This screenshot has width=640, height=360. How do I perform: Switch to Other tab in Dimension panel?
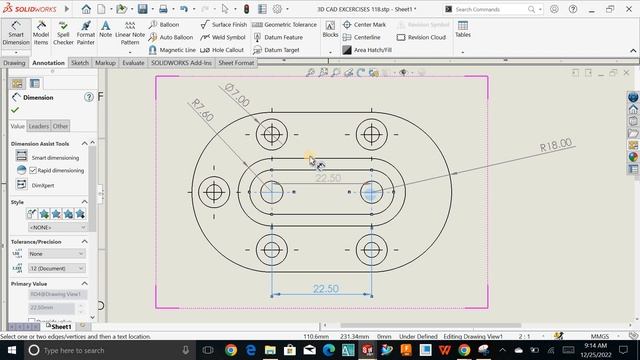[x=60, y=126]
